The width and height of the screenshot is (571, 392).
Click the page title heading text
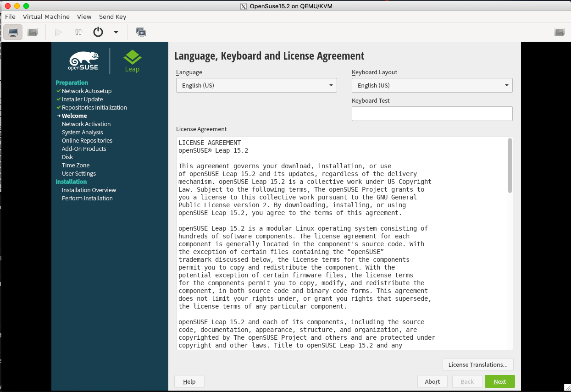tap(269, 56)
